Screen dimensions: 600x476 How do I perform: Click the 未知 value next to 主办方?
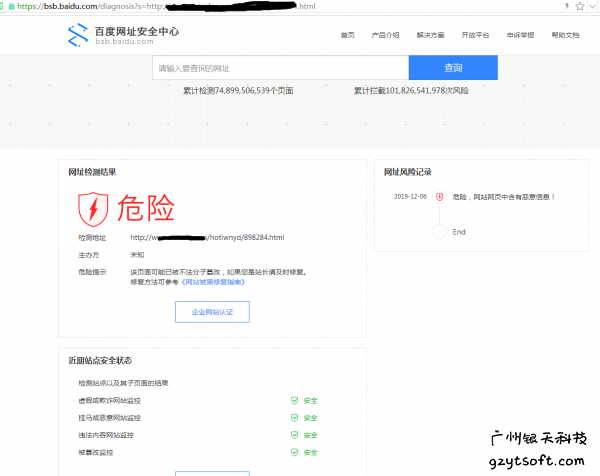tap(137, 255)
